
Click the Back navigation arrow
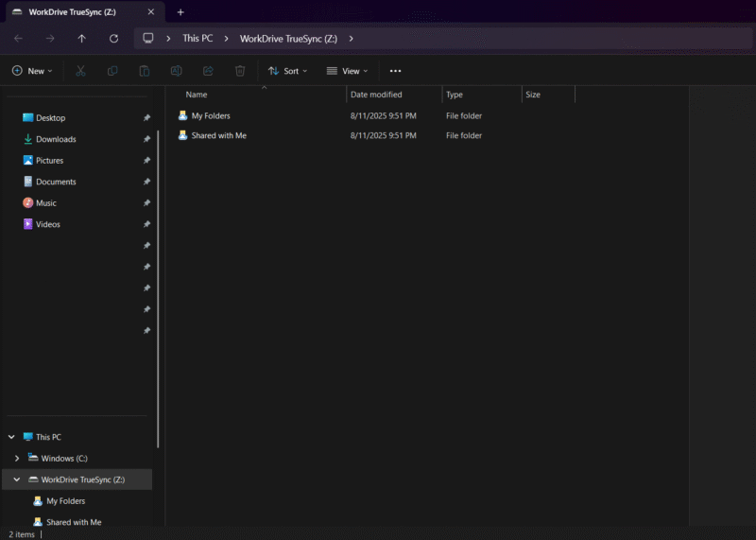pos(18,39)
